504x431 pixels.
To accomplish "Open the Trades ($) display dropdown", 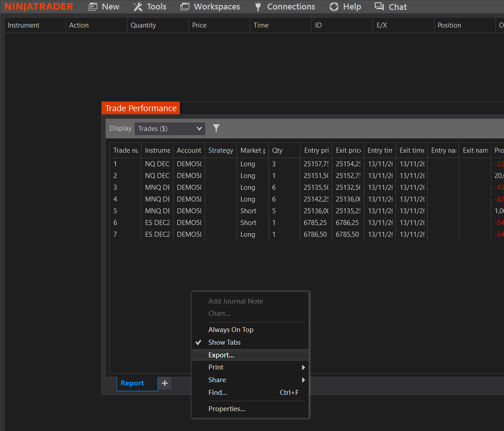I will click(170, 128).
